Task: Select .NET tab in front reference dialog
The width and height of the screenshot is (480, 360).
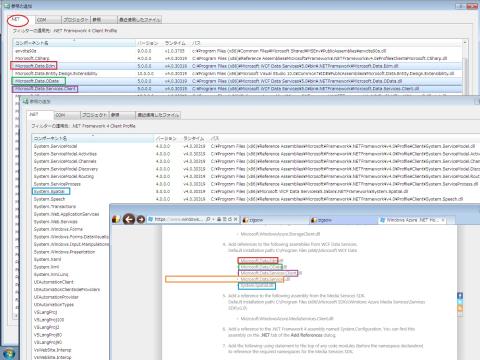Action: coord(40,115)
